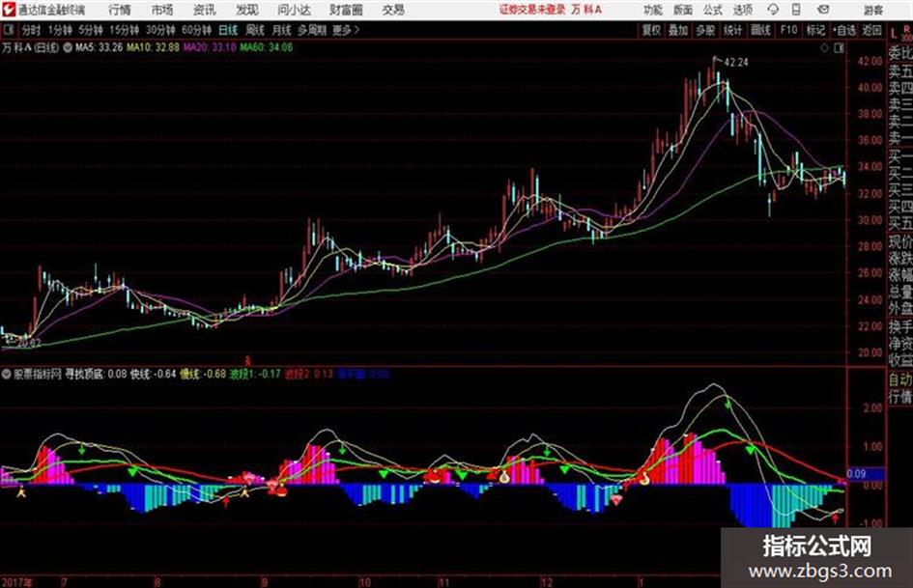Open the 版面 menu
913x588 pixels.
tap(682, 10)
